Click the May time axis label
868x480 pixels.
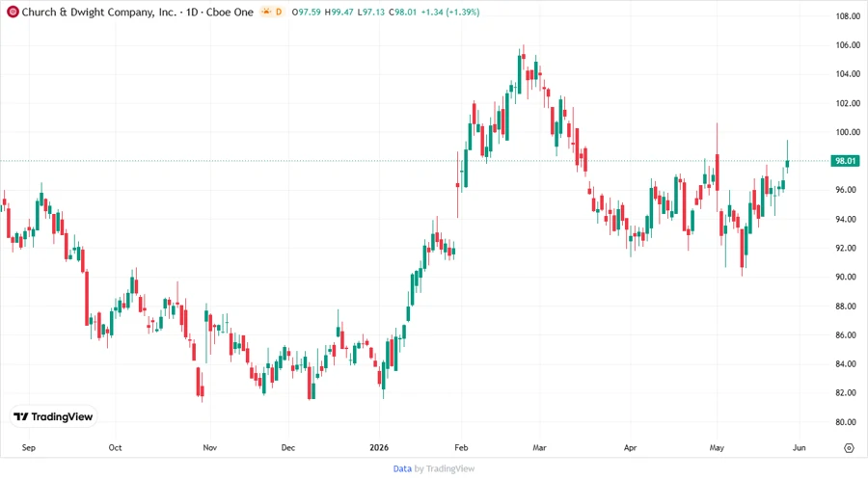(x=717, y=447)
